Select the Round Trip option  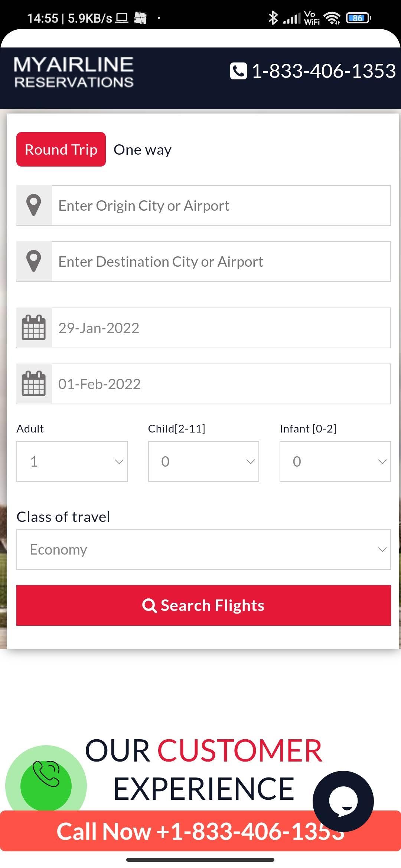[x=61, y=149]
